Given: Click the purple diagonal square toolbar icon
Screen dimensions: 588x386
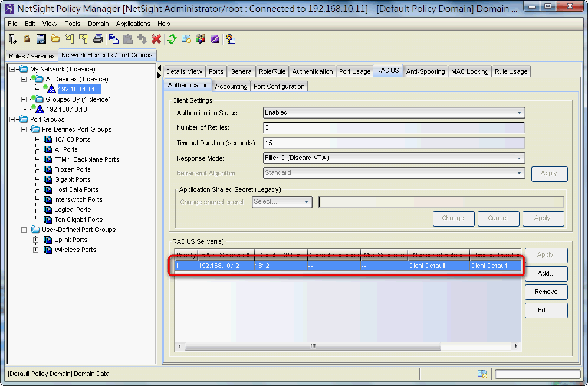Looking at the screenshot, I should click(x=215, y=39).
